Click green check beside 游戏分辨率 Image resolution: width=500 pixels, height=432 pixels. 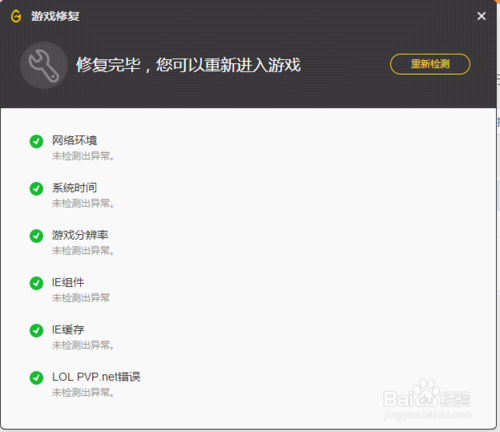[36, 236]
